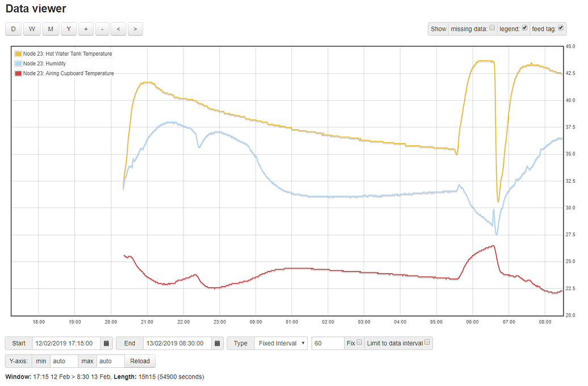Switch to week view with the W button
The width and height of the screenshot is (588, 386).
(32, 28)
